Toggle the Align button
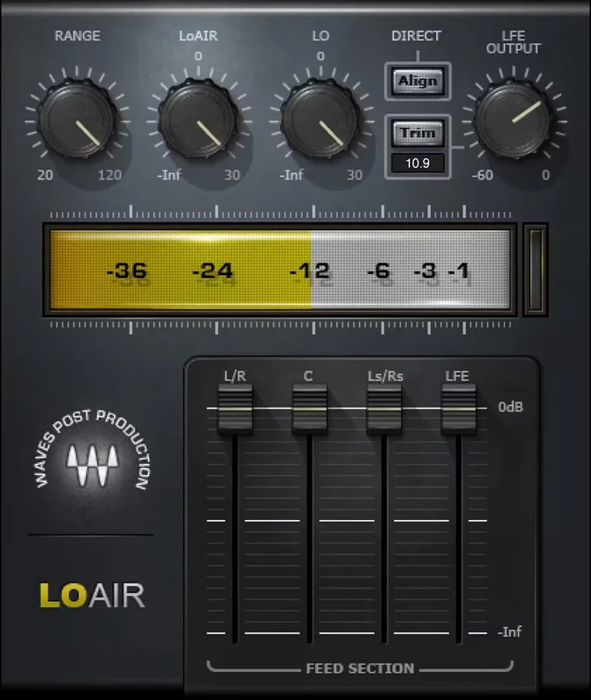591x700 pixels. (418, 80)
